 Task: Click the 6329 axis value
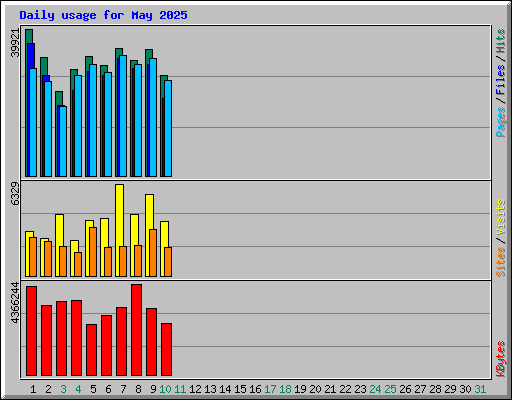click(x=15, y=194)
